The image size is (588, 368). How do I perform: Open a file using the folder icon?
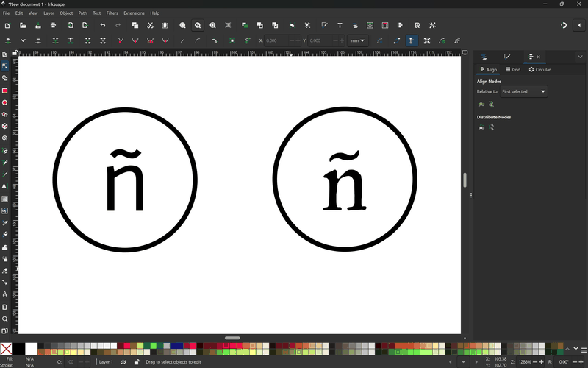click(23, 25)
